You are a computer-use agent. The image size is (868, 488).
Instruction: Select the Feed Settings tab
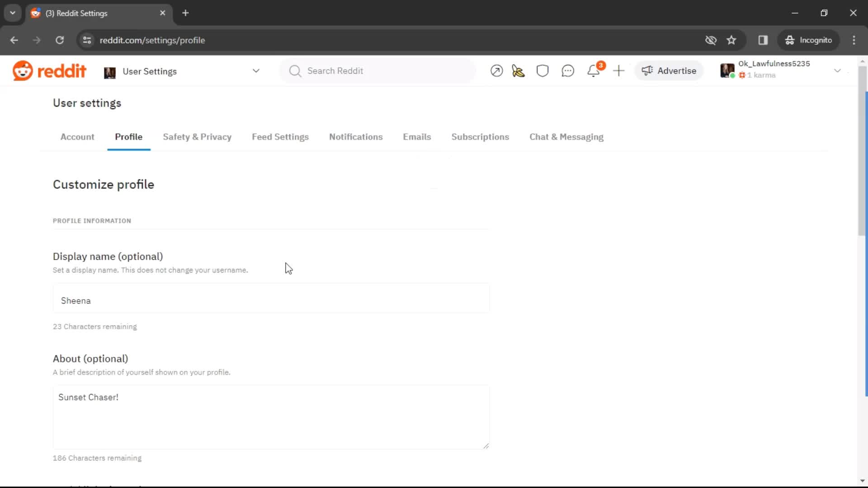coord(280,136)
